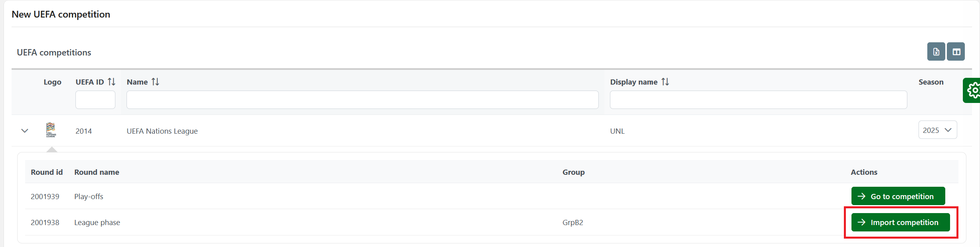This screenshot has height=247, width=980.
Task: Sort by Display name using its arrows
Action: [x=665, y=82]
